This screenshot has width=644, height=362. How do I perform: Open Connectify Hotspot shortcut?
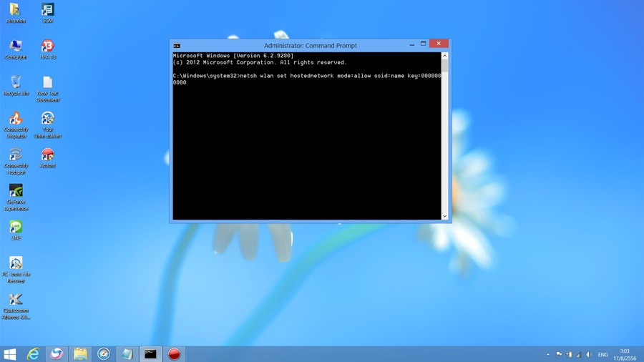(x=16, y=161)
